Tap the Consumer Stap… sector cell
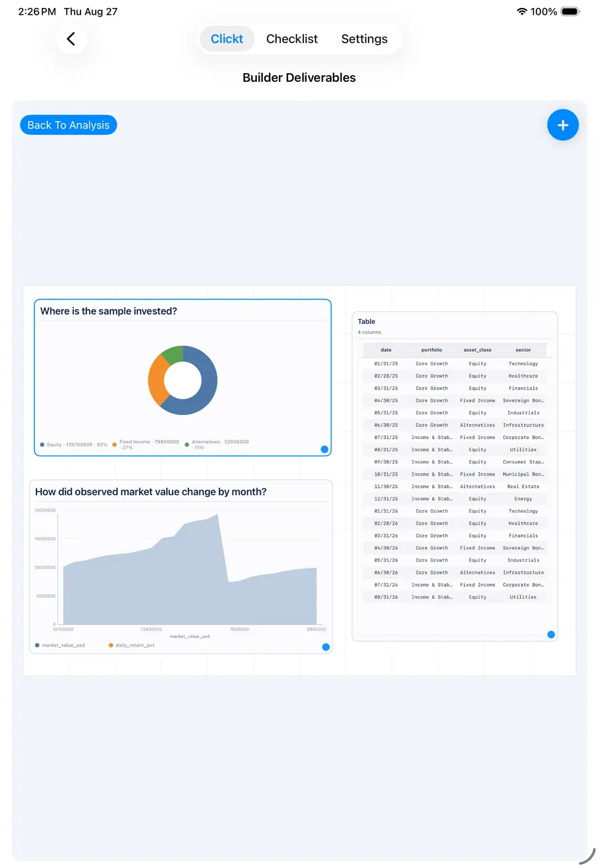The height and width of the screenshot is (868, 599). [x=523, y=462]
